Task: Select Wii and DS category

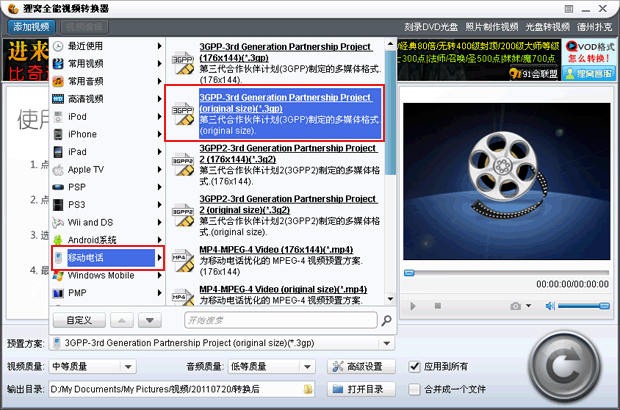Action: click(x=107, y=222)
